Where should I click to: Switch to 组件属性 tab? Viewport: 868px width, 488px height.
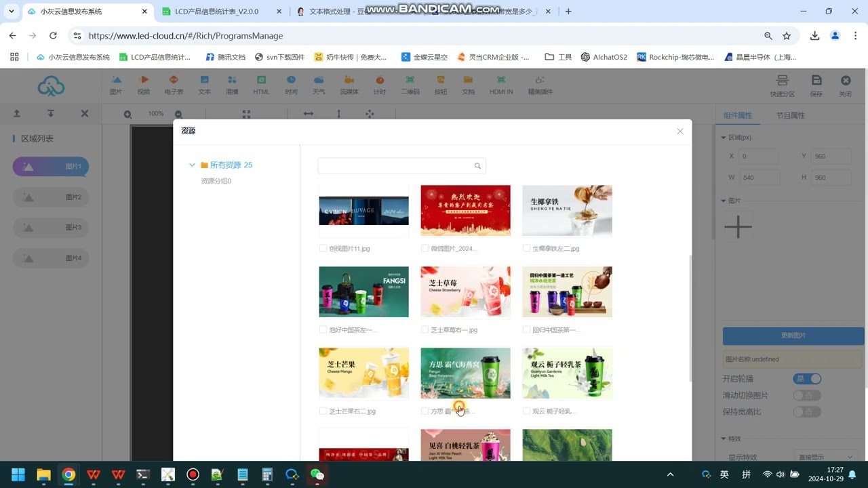738,115
